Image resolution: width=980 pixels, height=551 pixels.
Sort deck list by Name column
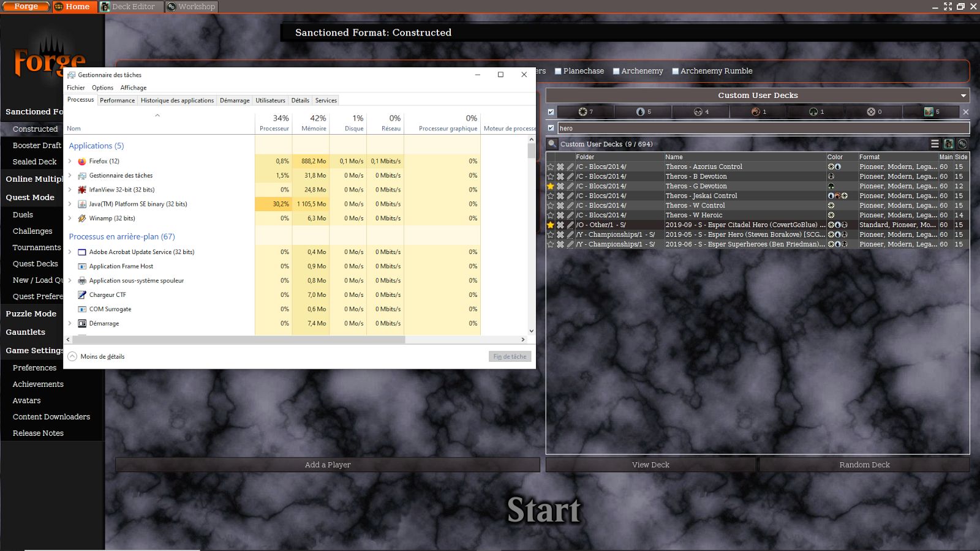click(x=745, y=157)
